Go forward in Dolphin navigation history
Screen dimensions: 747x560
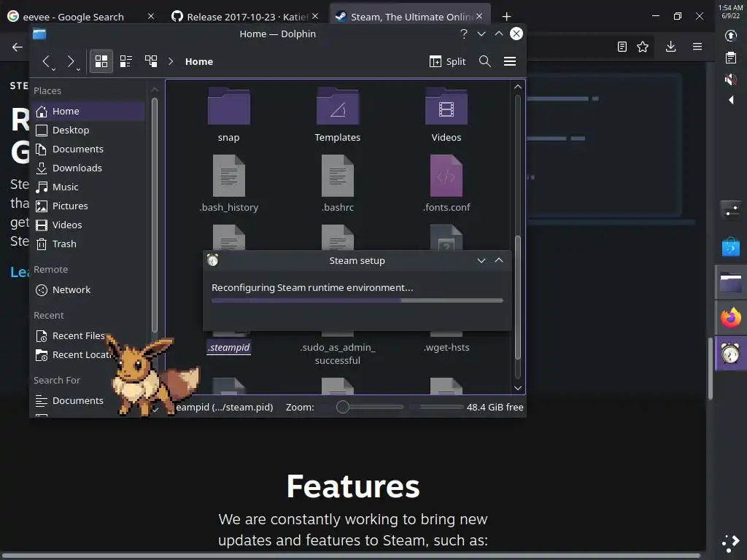pyautogui.click(x=71, y=61)
